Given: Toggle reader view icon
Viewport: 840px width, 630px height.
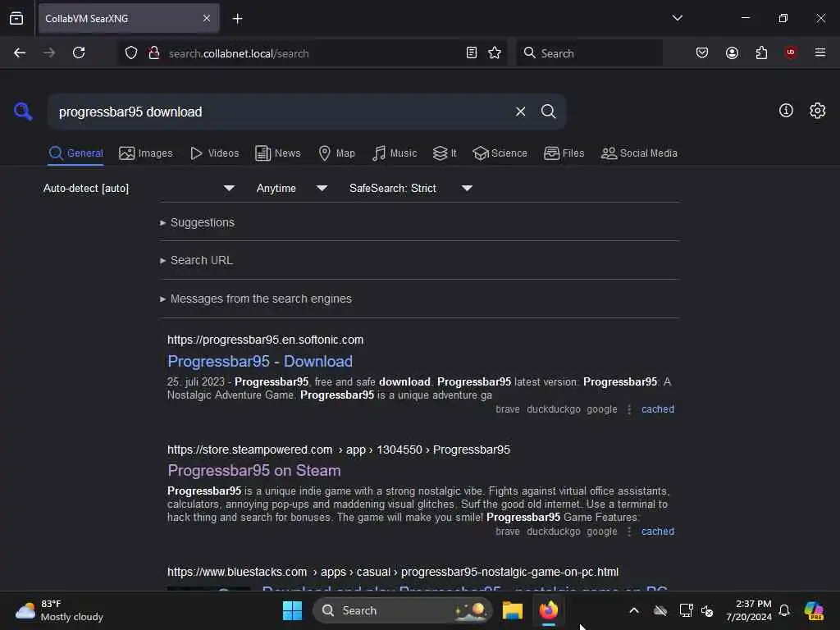Looking at the screenshot, I should (472, 52).
